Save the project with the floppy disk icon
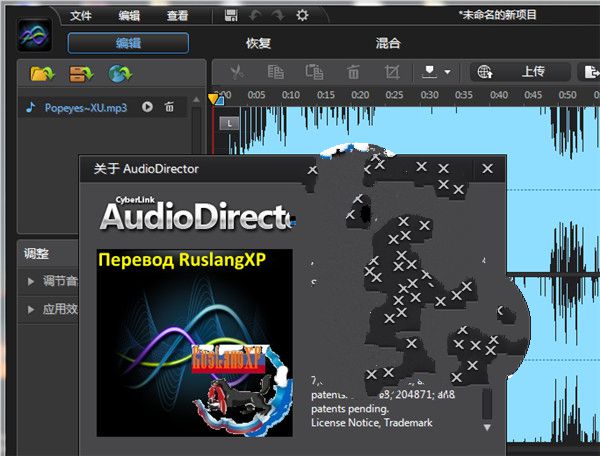This screenshot has height=456, width=600. coord(231,16)
